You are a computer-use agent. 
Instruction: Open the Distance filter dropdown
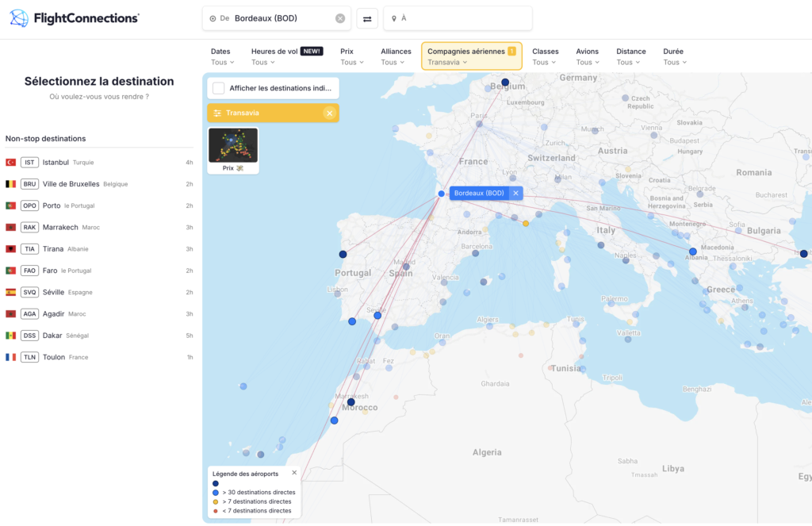point(630,56)
